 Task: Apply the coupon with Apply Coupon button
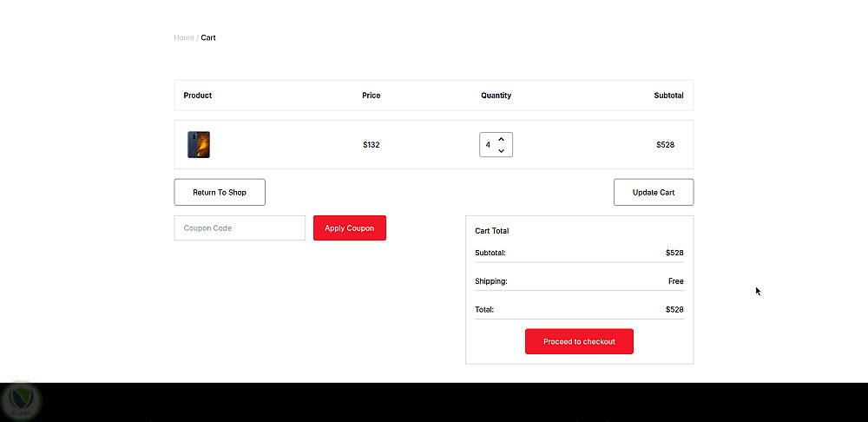tap(349, 228)
